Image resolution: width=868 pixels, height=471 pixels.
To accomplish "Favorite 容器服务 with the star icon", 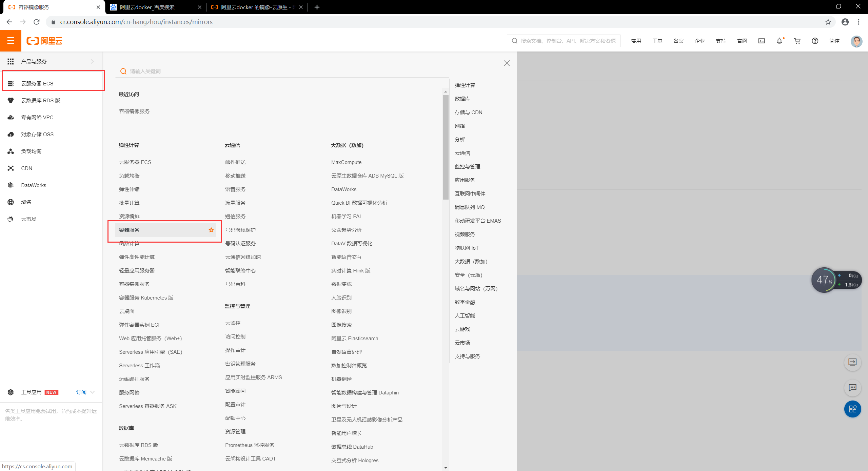I will pos(211,230).
